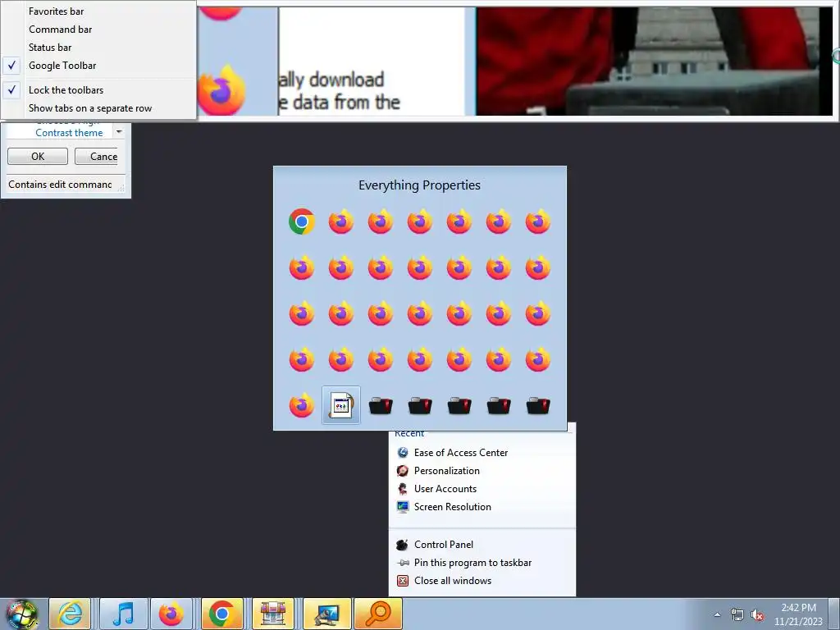The width and height of the screenshot is (840, 630).
Task: Open the orange magnifier Everything taskbar icon
Action: point(378,614)
